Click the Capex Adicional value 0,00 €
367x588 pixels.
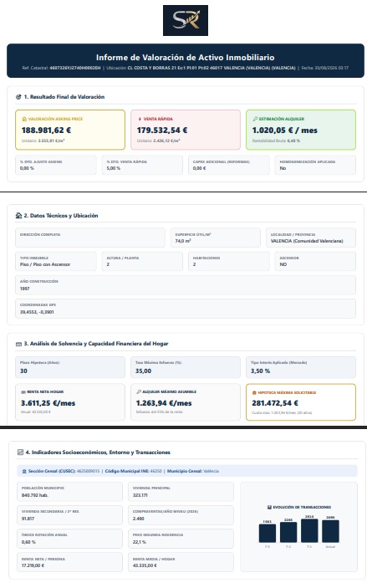point(200,168)
